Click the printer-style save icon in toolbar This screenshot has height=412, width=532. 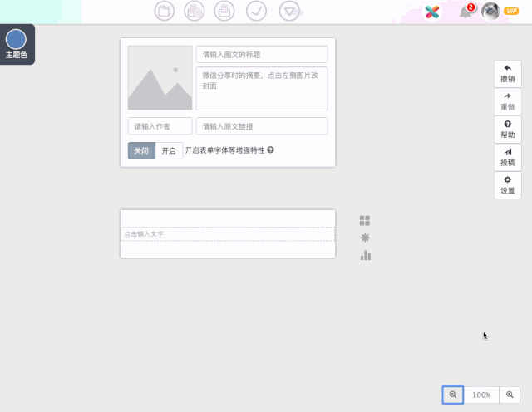coord(224,11)
